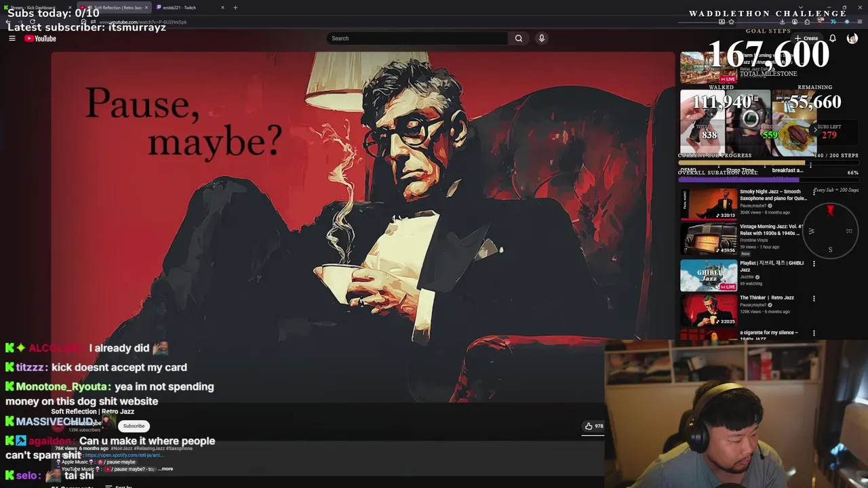Screen dimensions: 868x488
Task: Open the browser extensions icon
Action: coord(807,22)
